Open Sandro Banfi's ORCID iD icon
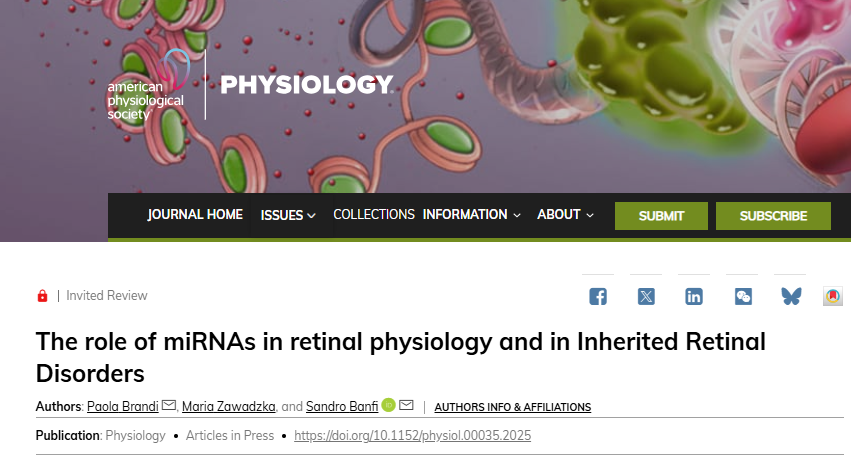This screenshot has height=464, width=851. pyautogui.click(x=389, y=405)
